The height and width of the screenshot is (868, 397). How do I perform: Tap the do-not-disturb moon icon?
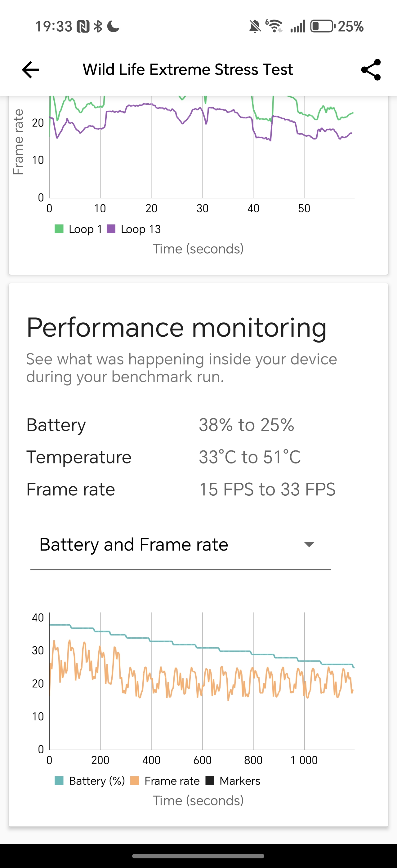[x=113, y=26]
